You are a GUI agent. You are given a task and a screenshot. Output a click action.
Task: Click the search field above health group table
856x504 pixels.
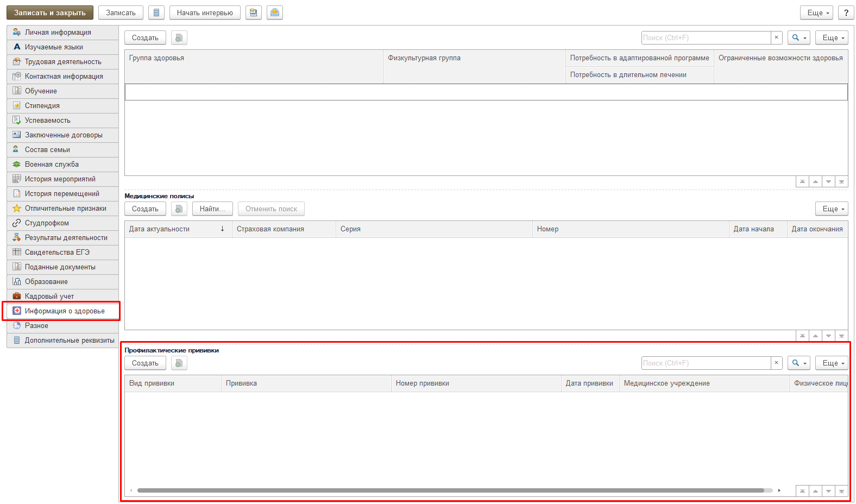click(x=706, y=37)
